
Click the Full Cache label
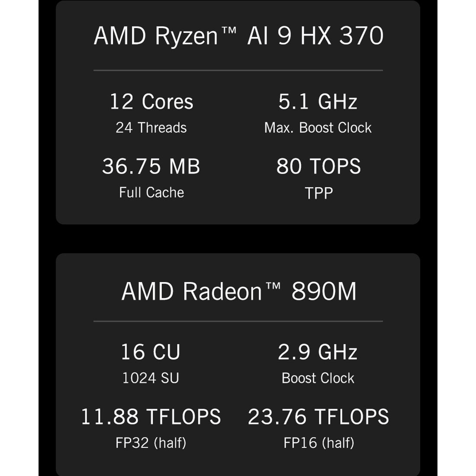tap(151, 192)
